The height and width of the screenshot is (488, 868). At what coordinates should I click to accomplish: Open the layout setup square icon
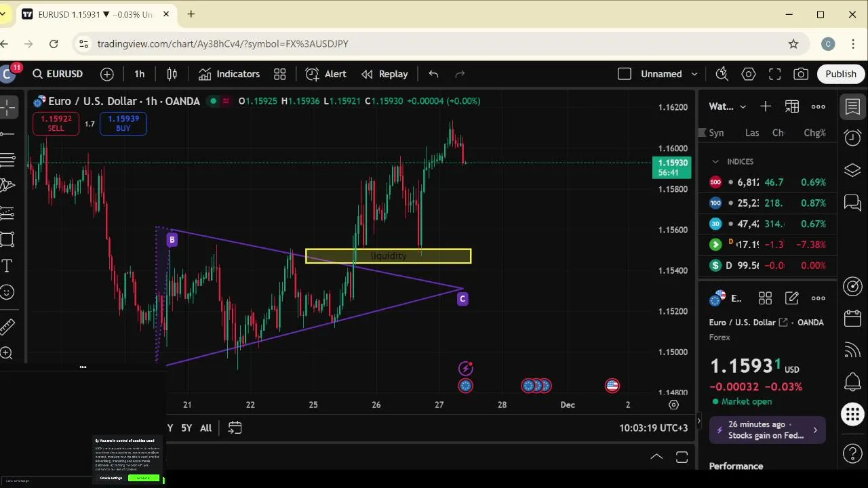pos(625,74)
